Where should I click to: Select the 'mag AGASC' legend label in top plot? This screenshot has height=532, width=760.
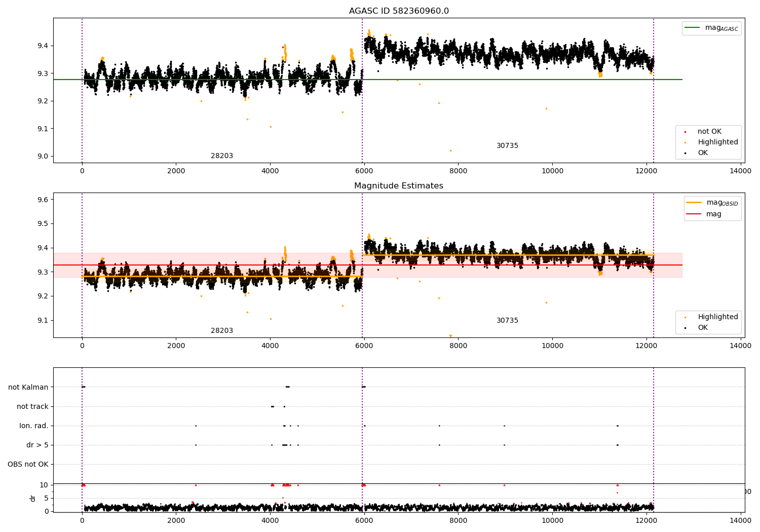(721, 28)
